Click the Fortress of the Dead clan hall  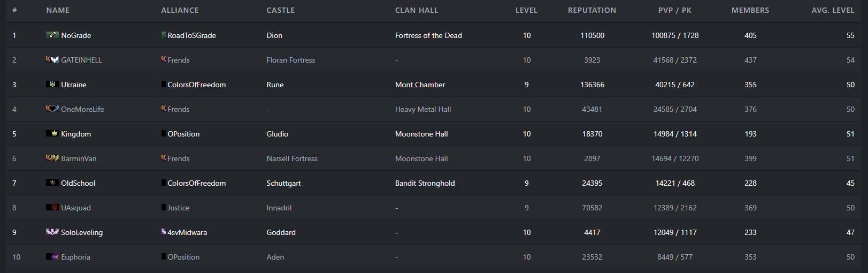pyautogui.click(x=428, y=35)
